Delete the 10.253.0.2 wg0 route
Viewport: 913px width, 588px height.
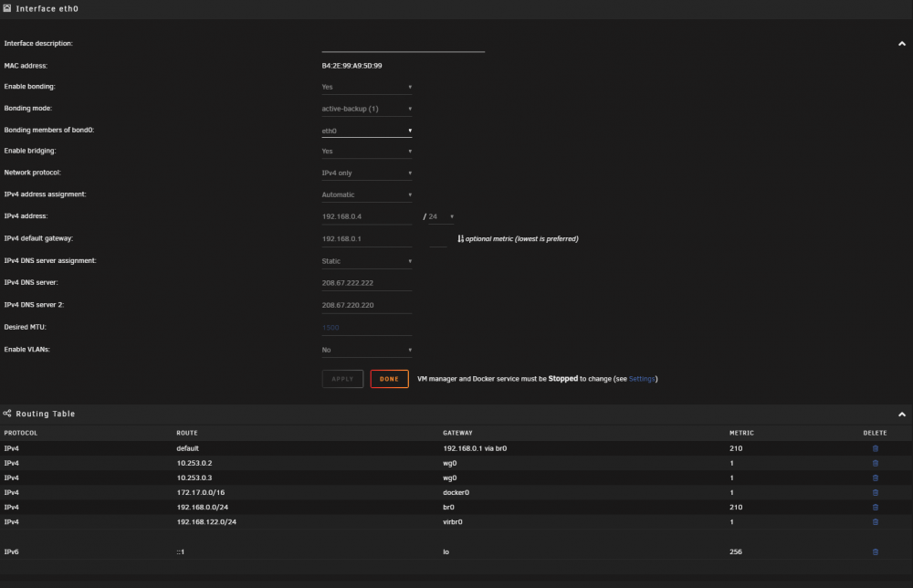point(876,464)
